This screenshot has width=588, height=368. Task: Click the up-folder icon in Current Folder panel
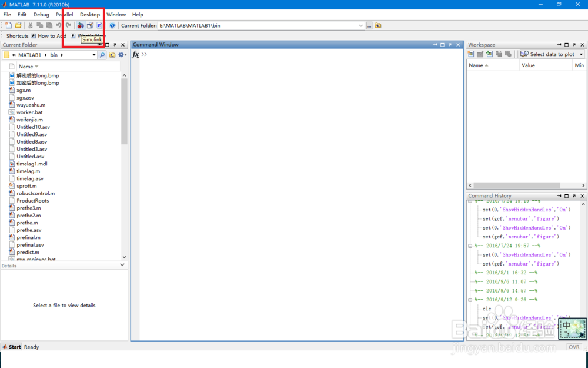(x=112, y=55)
